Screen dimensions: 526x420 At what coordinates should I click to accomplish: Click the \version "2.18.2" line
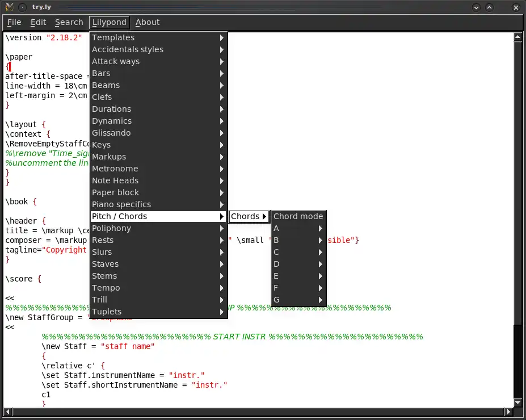tap(44, 37)
